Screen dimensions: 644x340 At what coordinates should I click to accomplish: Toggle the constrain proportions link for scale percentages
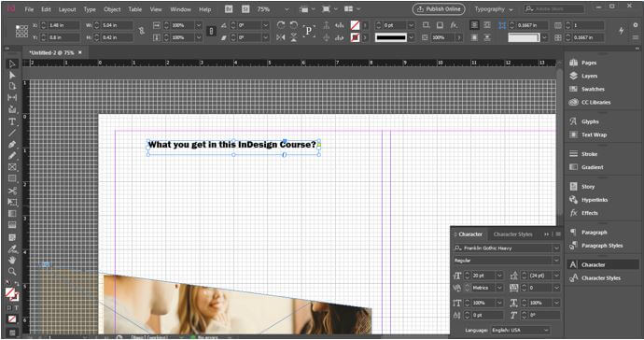coord(211,31)
